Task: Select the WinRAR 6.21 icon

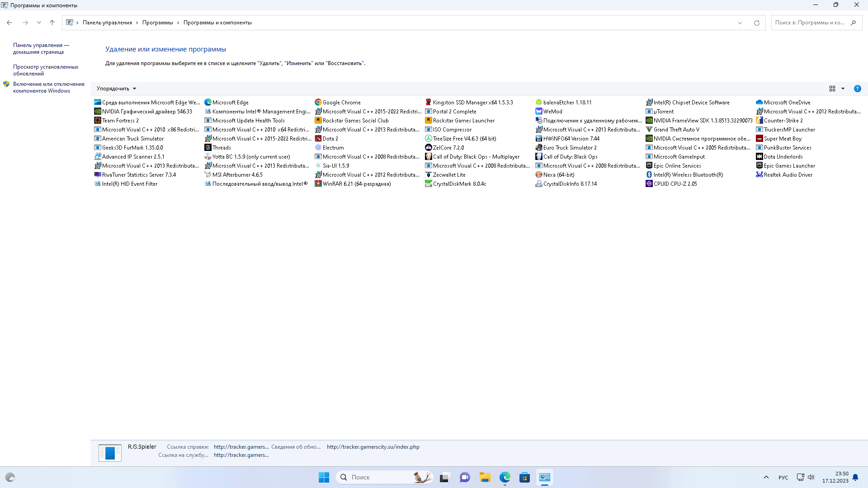Action: point(318,184)
